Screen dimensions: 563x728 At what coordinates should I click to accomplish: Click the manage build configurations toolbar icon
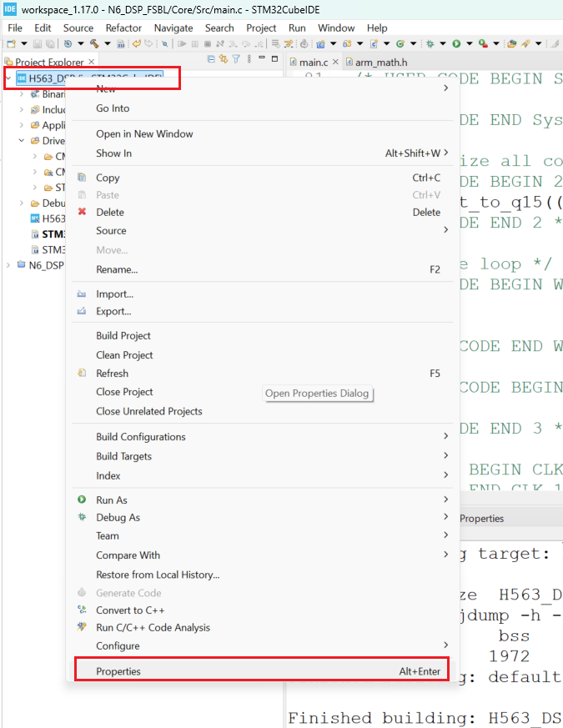(68, 43)
